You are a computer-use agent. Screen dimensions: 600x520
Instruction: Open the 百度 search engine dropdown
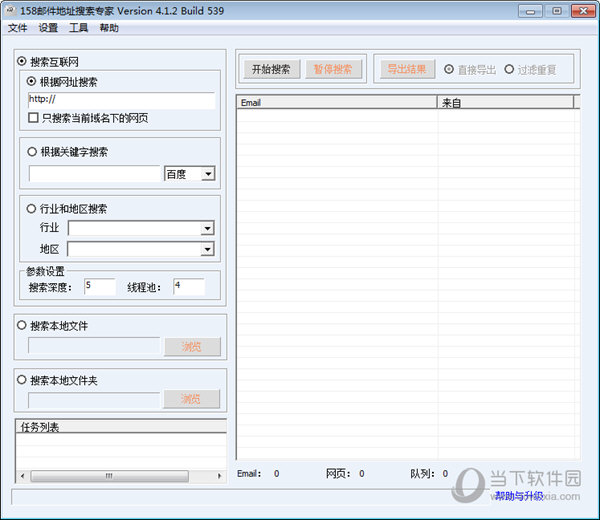(208, 174)
